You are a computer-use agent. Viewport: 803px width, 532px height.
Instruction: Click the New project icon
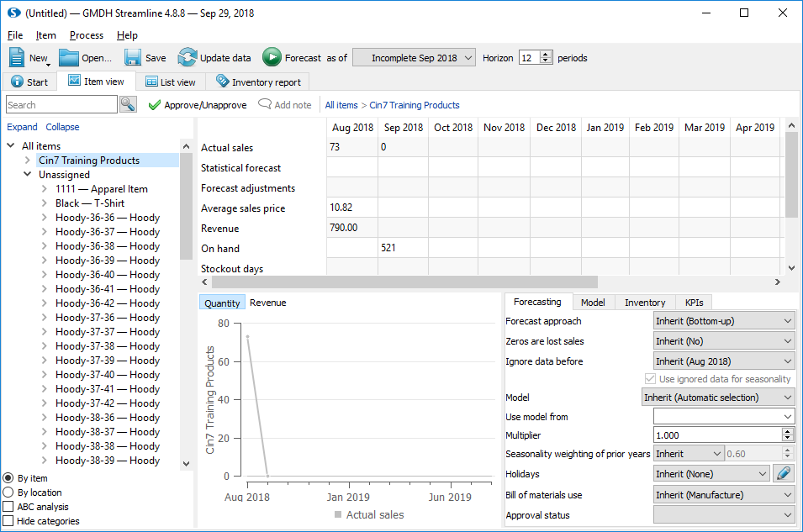(x=18, y=57)
